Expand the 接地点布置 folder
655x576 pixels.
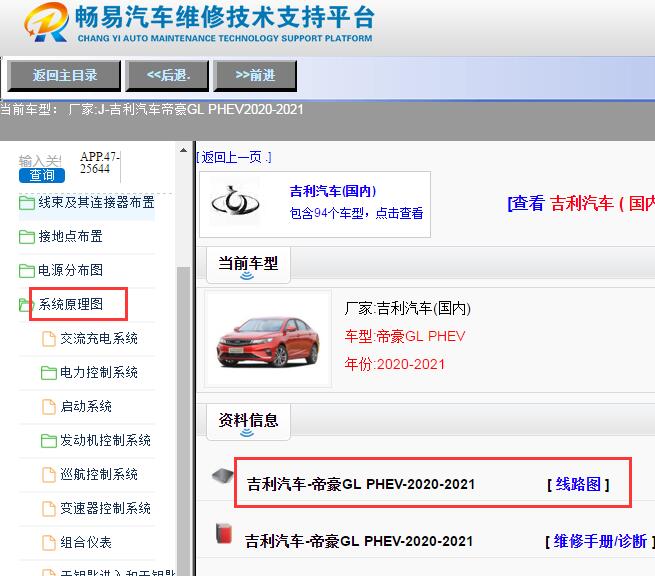(x=71, y=236)
